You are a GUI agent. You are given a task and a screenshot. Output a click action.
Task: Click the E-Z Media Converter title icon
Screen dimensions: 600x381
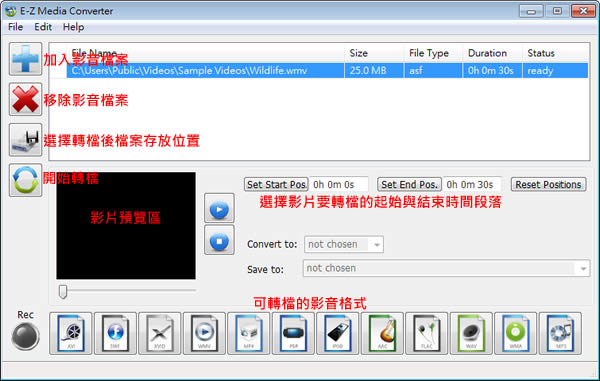[11, 11]
